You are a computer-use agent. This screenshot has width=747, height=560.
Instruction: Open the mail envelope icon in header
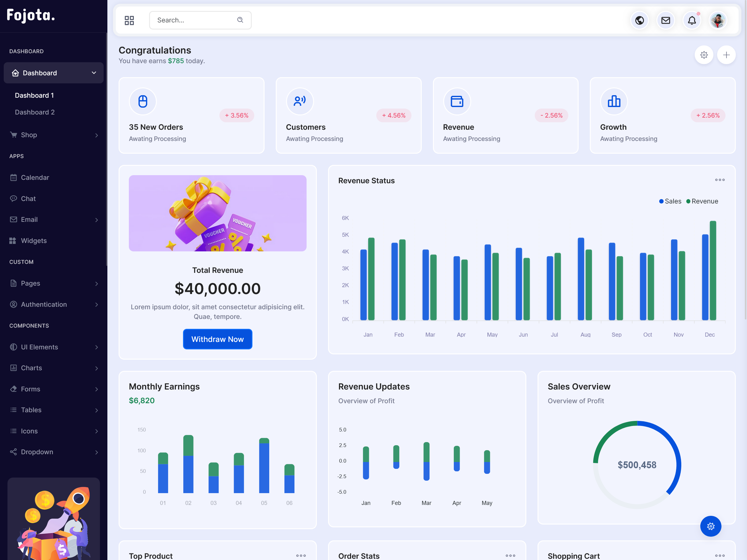pos(665,20)
